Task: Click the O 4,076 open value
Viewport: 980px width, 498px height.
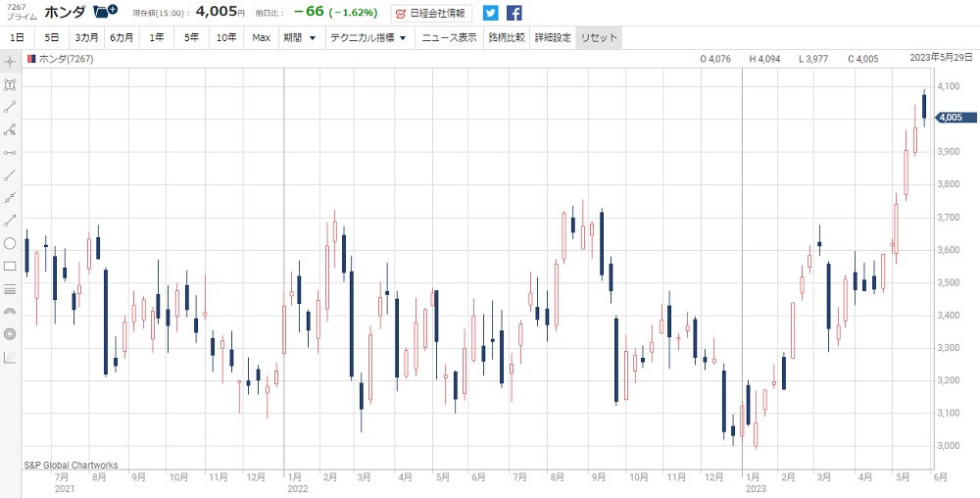Action: pos(715,59)
